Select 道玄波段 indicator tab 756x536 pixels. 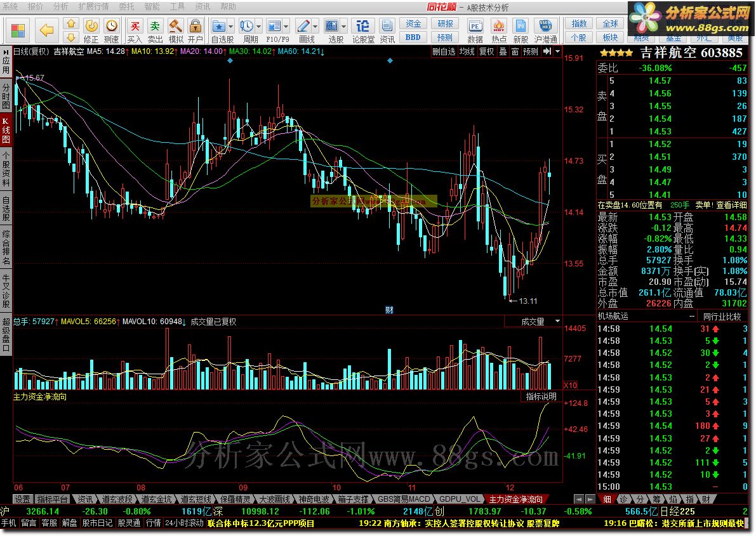(116, 499)
